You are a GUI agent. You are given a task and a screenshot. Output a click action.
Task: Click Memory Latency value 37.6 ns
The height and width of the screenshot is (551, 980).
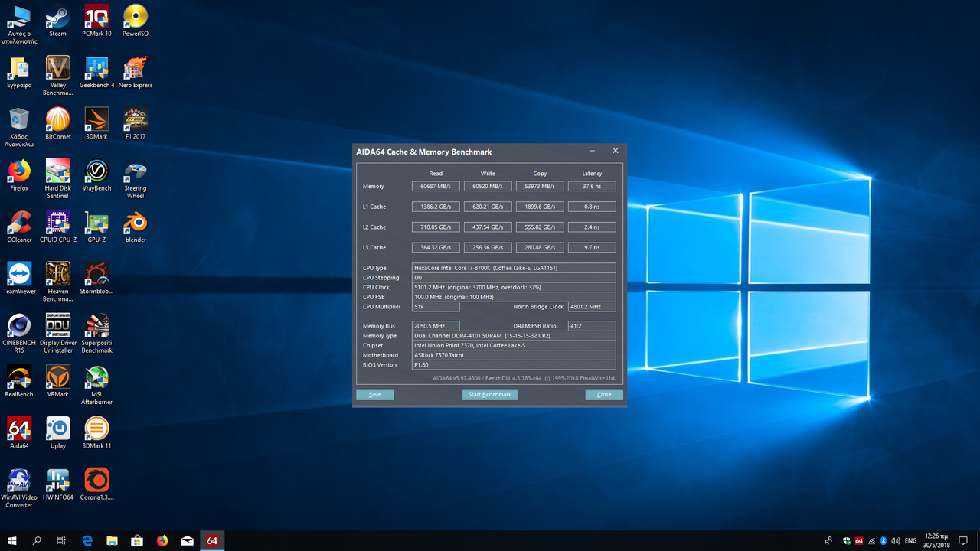point(592,186)
